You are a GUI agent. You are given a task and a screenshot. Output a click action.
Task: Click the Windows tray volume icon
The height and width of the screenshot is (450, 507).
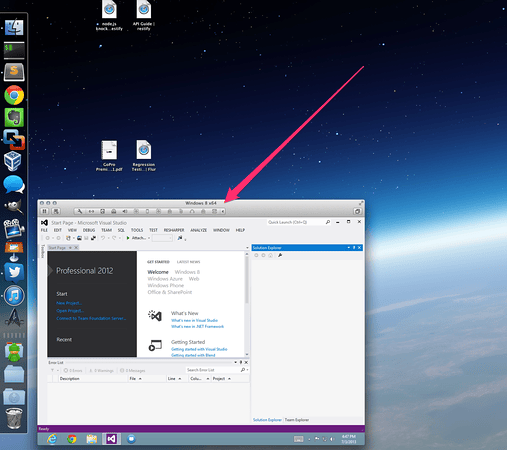pos(332,439)
